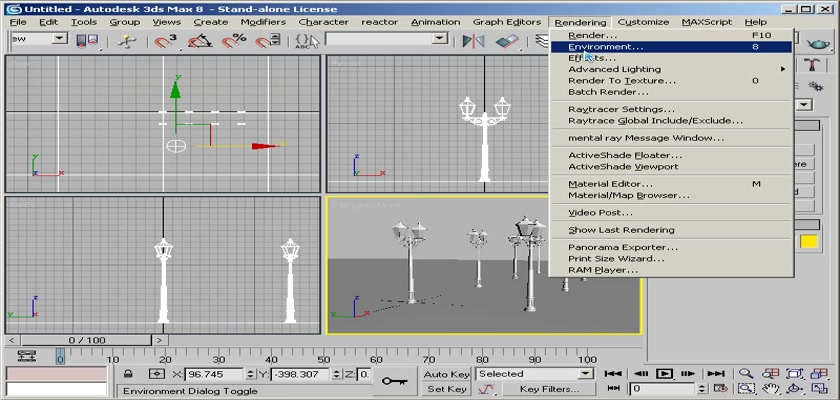
Task: Click the X coordinate input field
Action: coord(215,374)
